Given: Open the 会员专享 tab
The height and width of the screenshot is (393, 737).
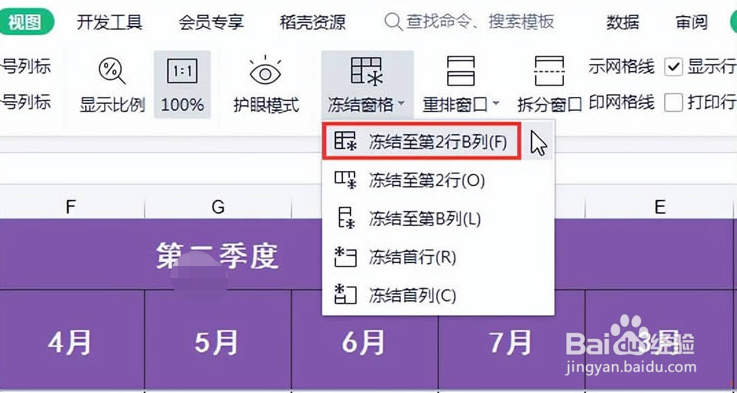Looking at the screenshot, I should 211,22.
